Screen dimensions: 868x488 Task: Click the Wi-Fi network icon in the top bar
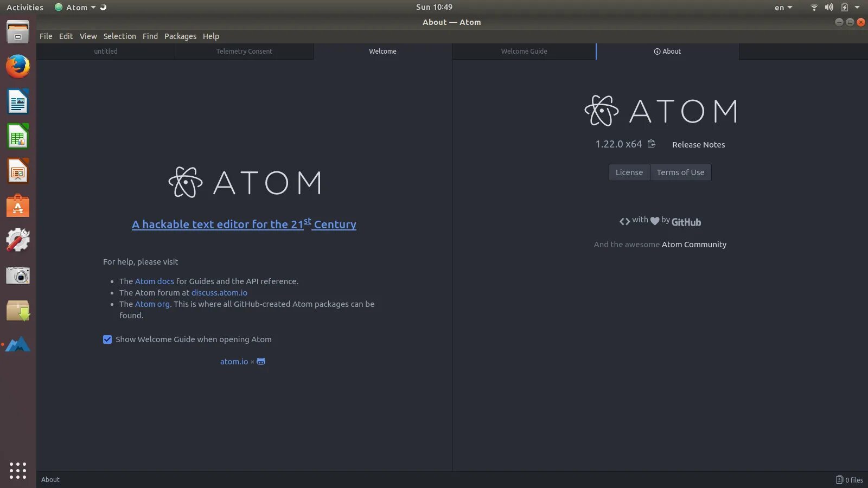tap(814, 7)
